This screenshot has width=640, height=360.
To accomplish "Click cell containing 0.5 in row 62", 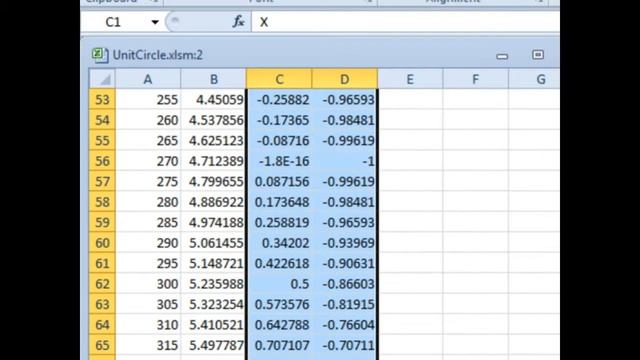I will click(279, 284).
